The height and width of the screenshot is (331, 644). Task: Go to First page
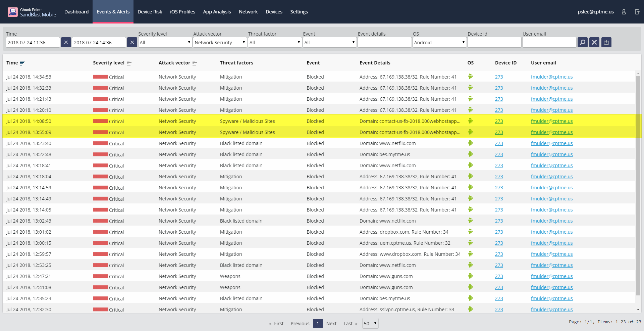pos(276,324)
